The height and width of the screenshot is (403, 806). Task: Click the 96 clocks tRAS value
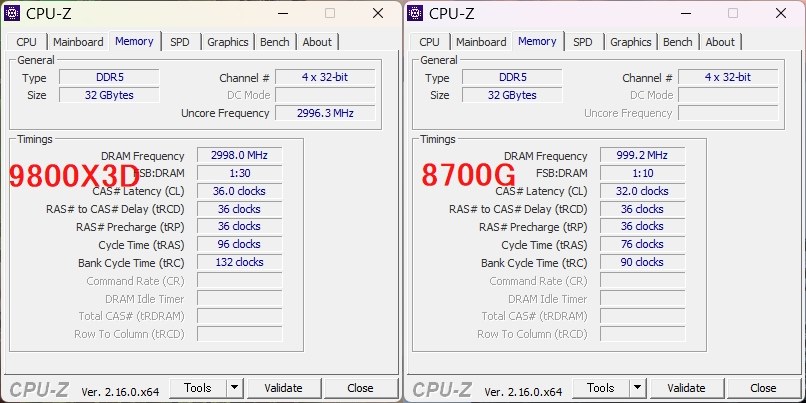(x=240, y=244)
